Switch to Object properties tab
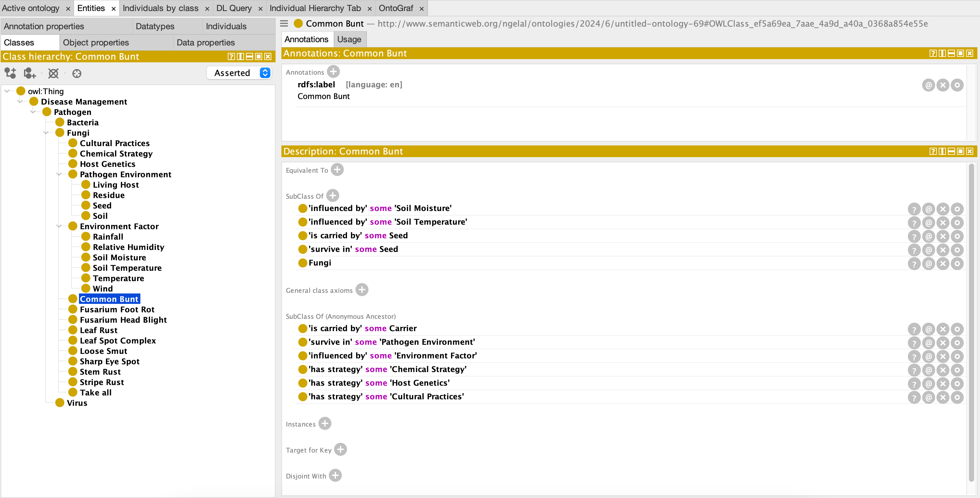 tap(96, 43)
